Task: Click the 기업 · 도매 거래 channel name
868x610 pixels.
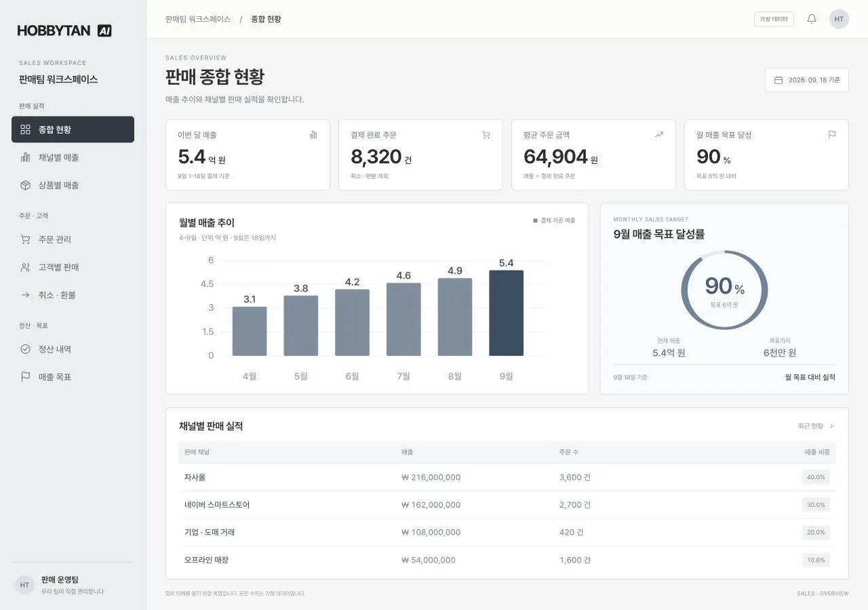Action: point(210,532)
